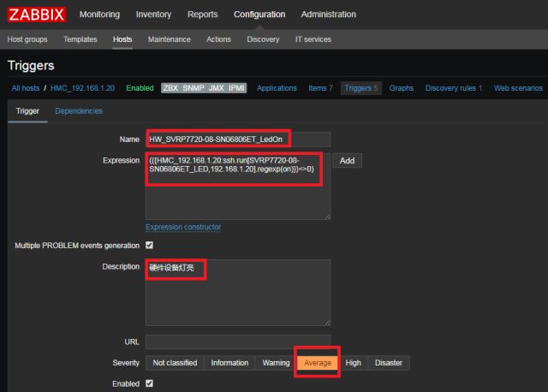Open the Items 7 link
The height and width of the screenshot is (392, 548).
pyautogui.click(x=320, y=88)
